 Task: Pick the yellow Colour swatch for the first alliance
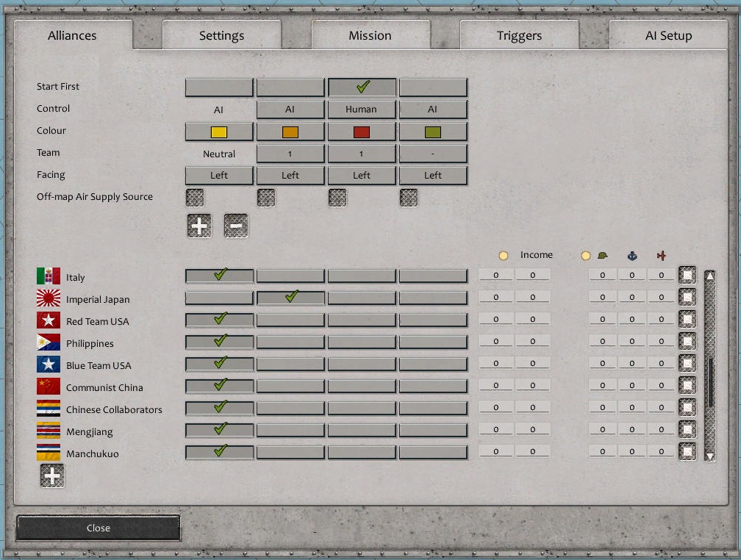(x=218, y=131)
